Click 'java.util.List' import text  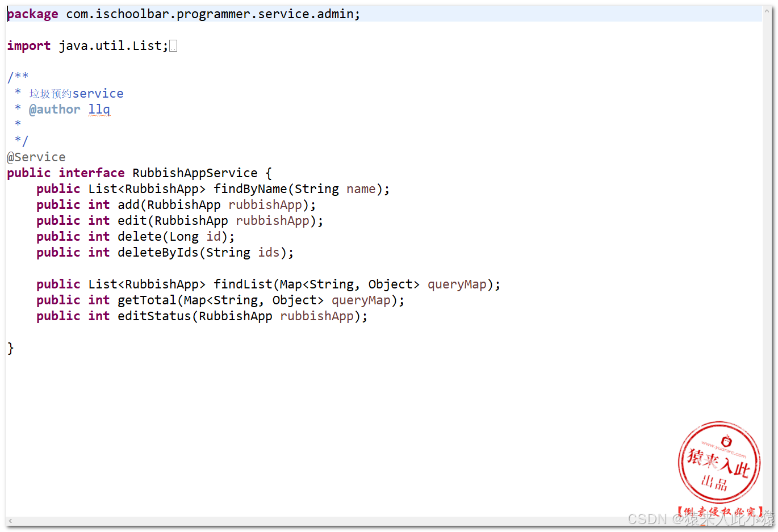pyautogui.click(x=110, y=46)
